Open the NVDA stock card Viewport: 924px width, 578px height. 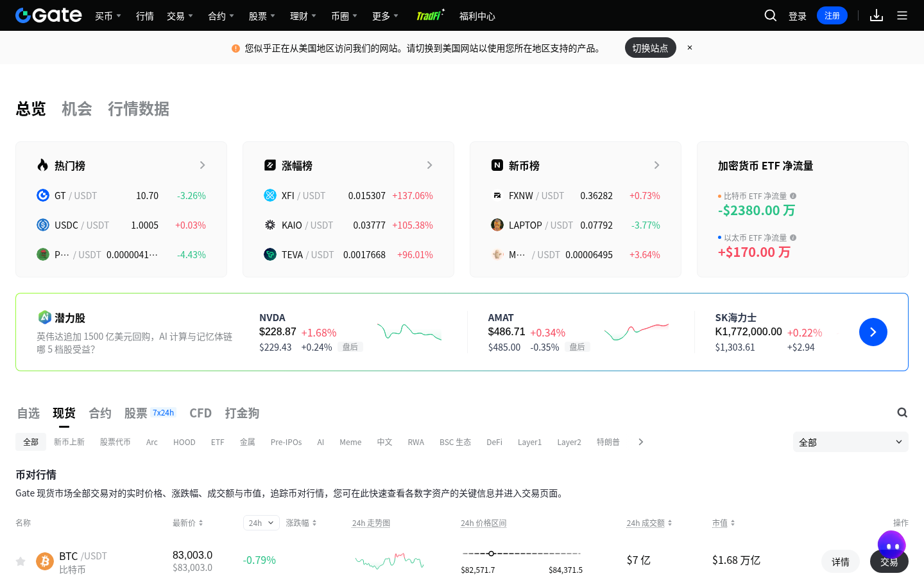coord(352,332)
